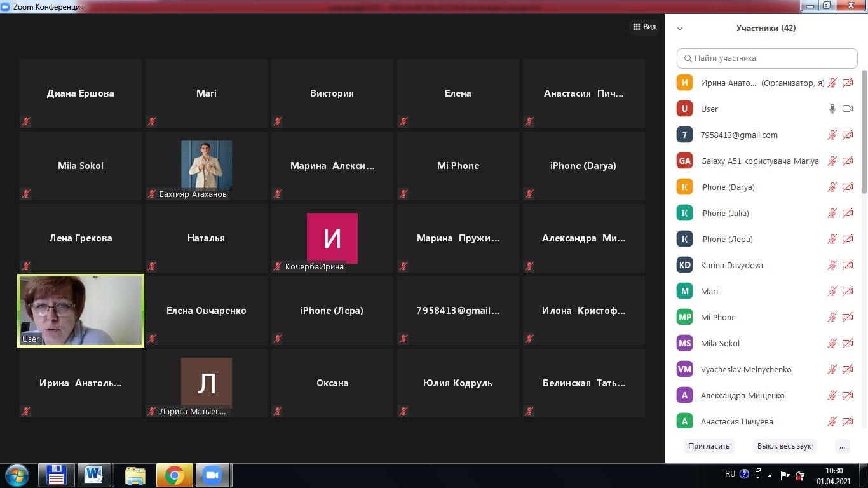Collapse the participants panel with the chevron
This screenshot has height=488, width=868.
pyautogui.click(x=680, y=29)
